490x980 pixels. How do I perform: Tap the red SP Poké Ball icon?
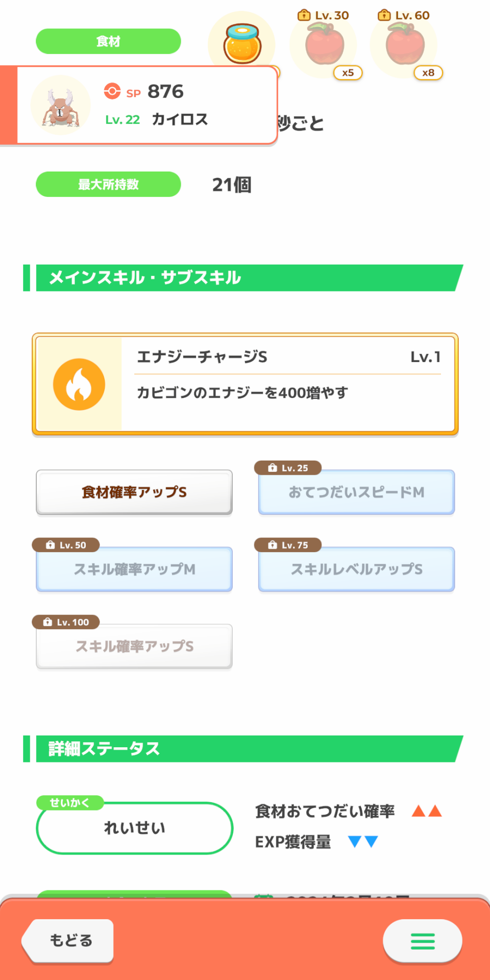pyautogui.click(x=112, y=91)
